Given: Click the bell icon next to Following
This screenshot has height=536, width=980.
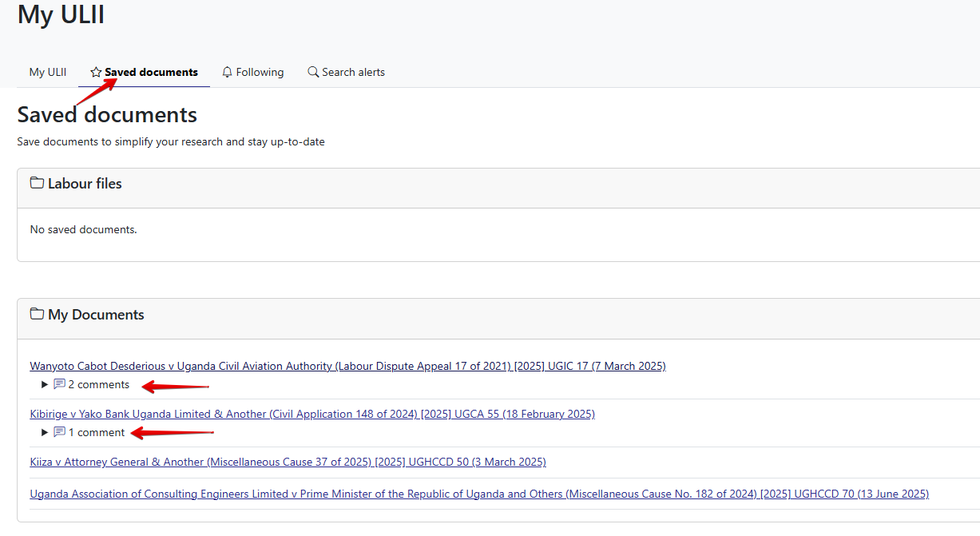Looking at the screenshot, I should point(228,73).
